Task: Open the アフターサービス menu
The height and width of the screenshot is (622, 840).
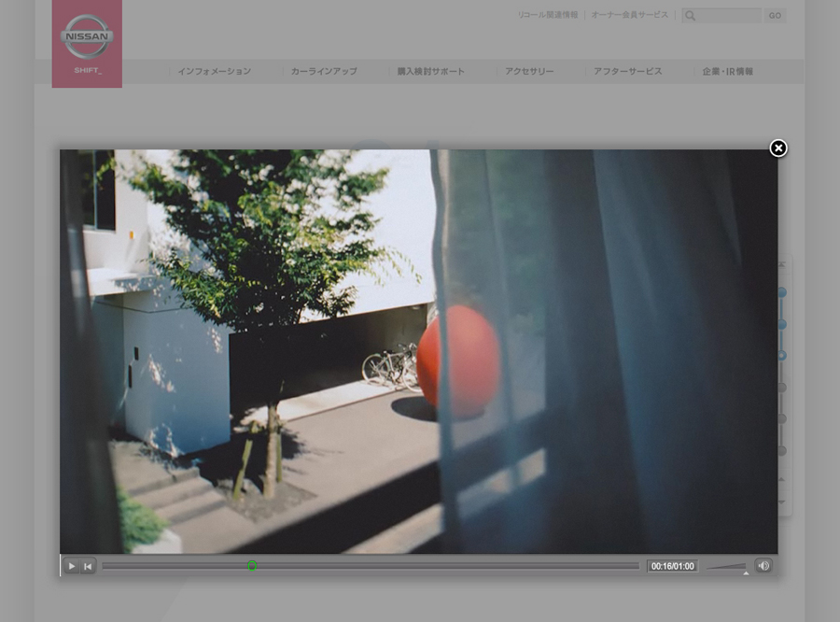Action: (627, 72)
